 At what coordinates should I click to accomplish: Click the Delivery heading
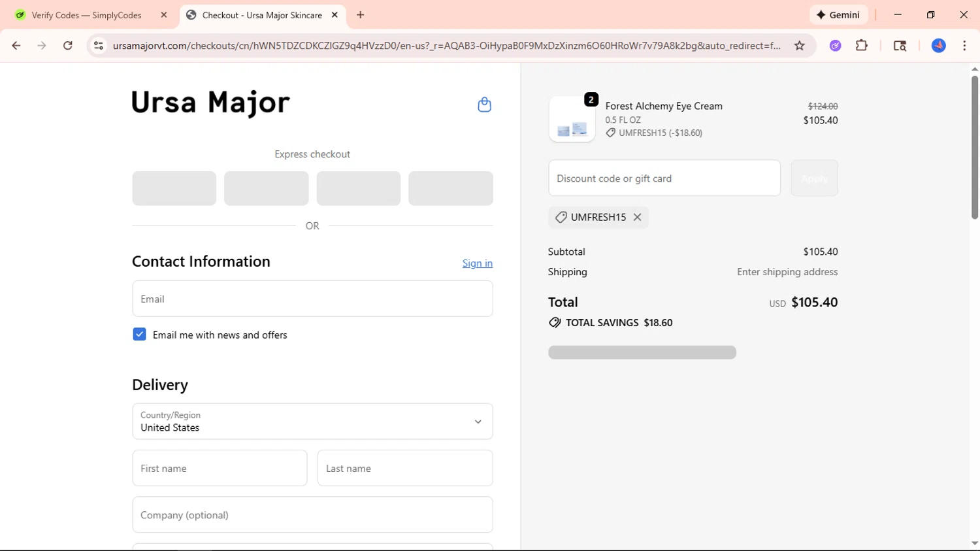click(160, 385)
